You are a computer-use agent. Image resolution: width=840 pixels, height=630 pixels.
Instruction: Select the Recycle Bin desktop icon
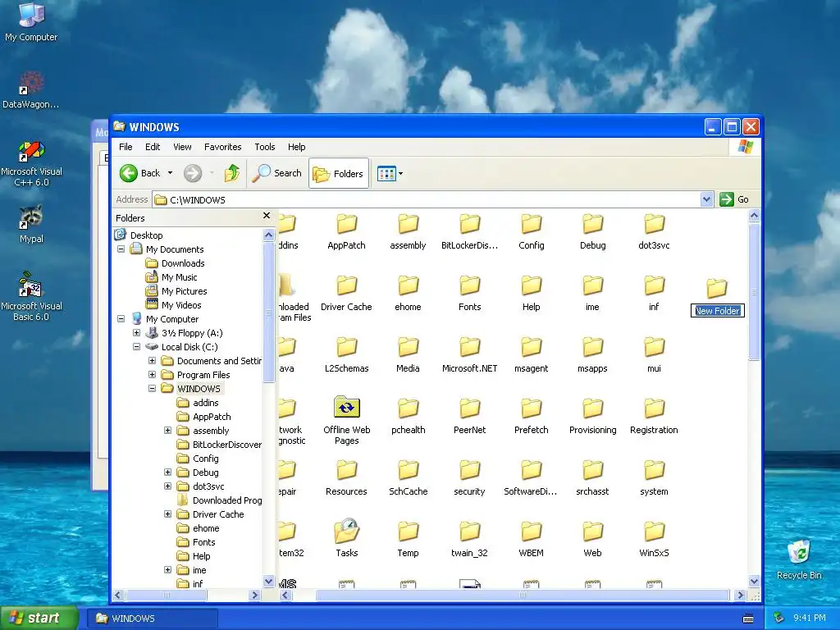point(799,559)
